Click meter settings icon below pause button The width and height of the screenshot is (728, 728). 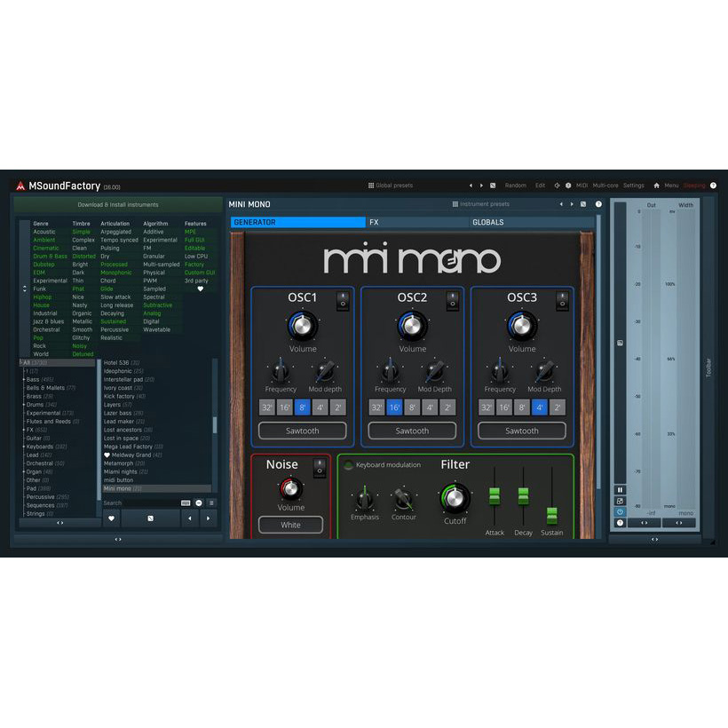point(620,501)
